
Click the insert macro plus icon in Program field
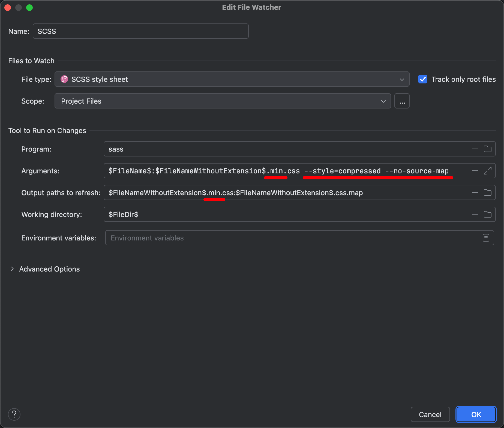pos(475,149)
